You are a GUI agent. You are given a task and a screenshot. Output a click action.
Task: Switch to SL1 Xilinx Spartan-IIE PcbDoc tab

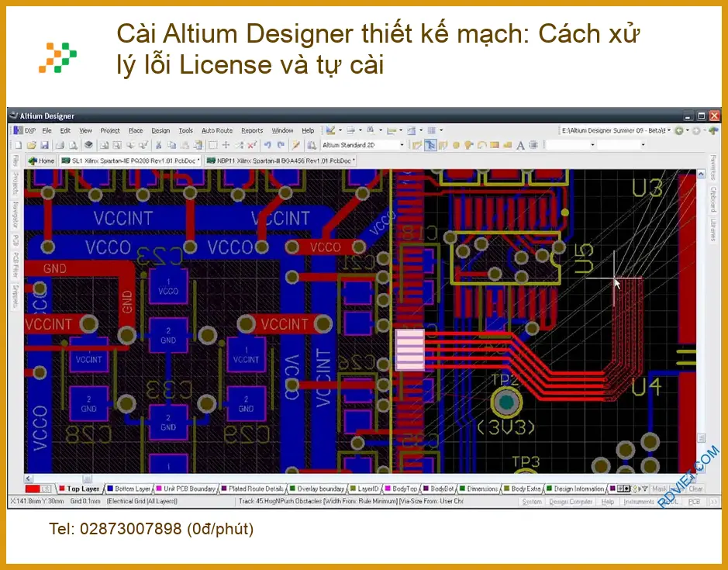130,161
